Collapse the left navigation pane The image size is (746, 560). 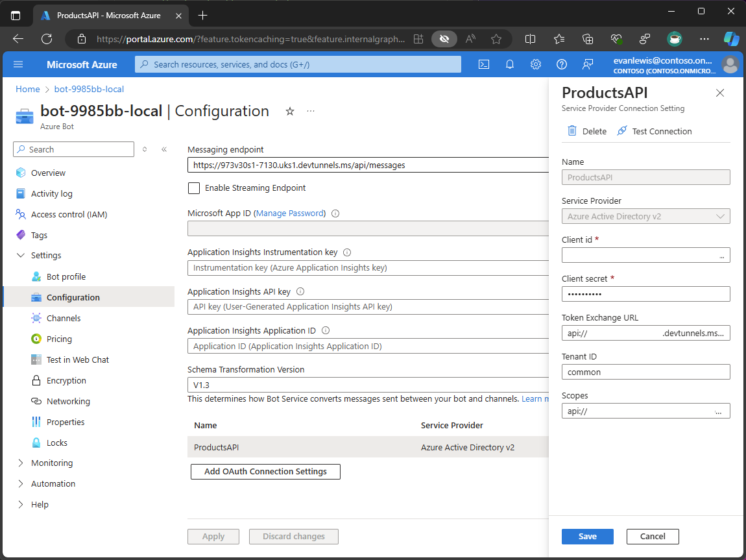pyautogui.click(x=164, y=149)
